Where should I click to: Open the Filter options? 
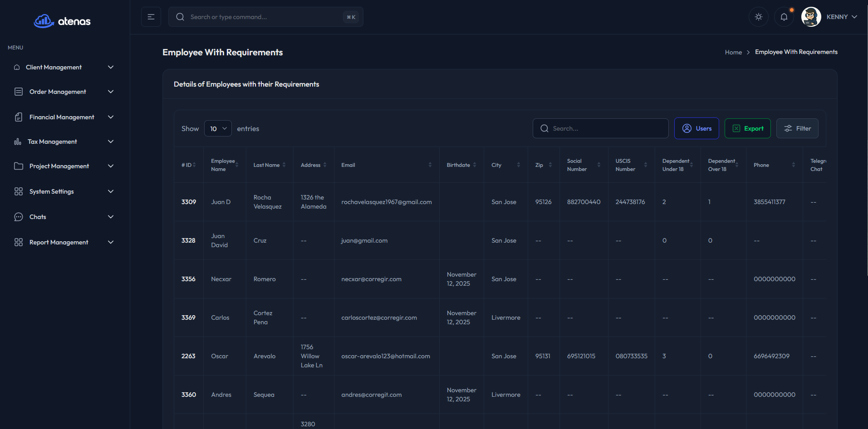[x=797, y=128]
